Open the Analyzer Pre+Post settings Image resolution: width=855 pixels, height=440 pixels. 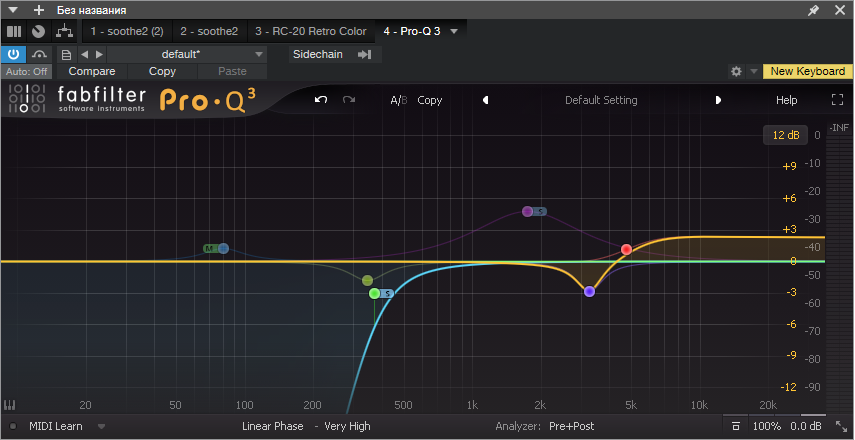(572, 426)
